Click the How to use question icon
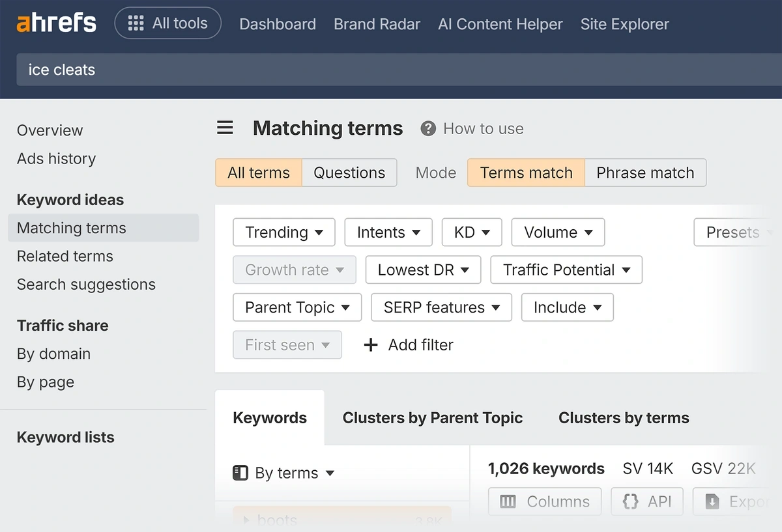782x532 pixels. (428, 128)
